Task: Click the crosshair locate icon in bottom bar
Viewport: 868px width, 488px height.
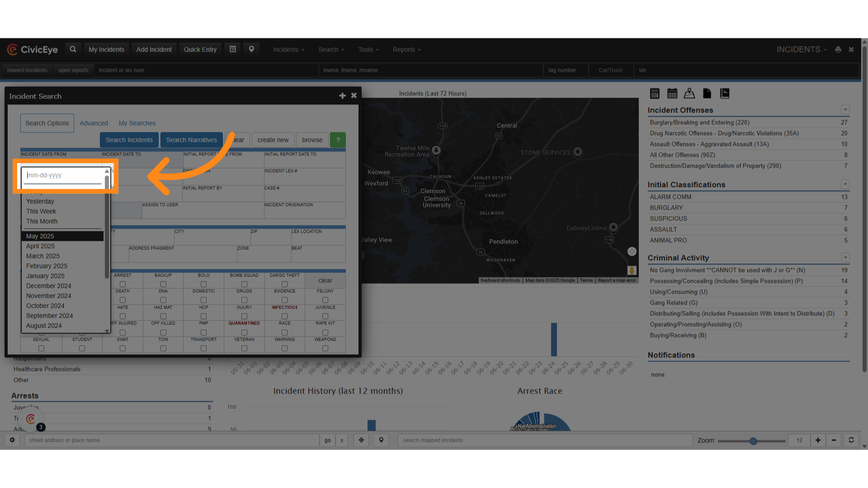Action: coord(361,440)
